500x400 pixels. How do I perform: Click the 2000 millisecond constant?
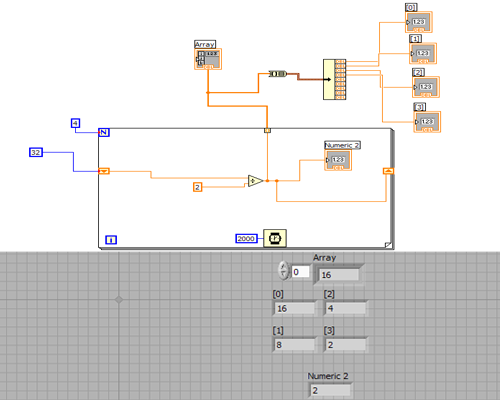(x=246, y=238)
